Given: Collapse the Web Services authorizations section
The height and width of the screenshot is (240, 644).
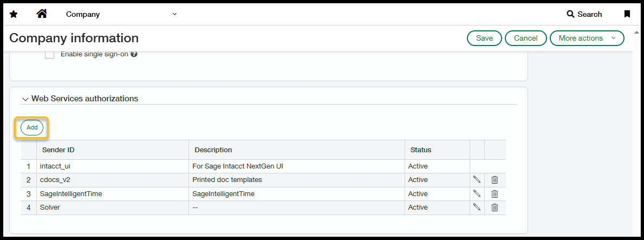Looking at the screenshot, I should (x=25, y=99).
